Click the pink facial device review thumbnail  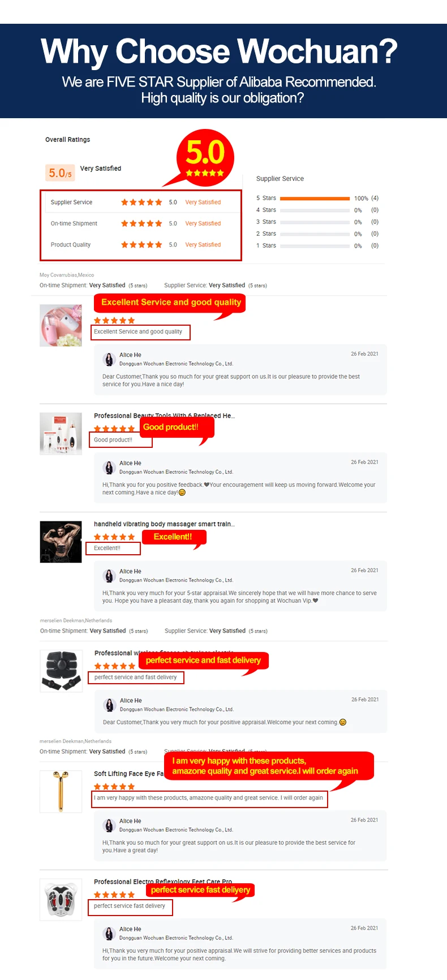(x=61, y=326)
